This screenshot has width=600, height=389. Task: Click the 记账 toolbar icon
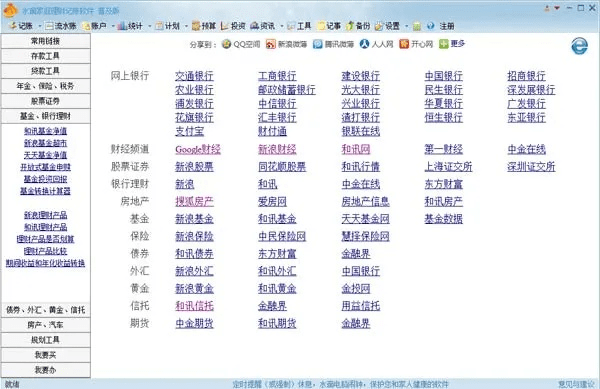[x=13, y=26]
